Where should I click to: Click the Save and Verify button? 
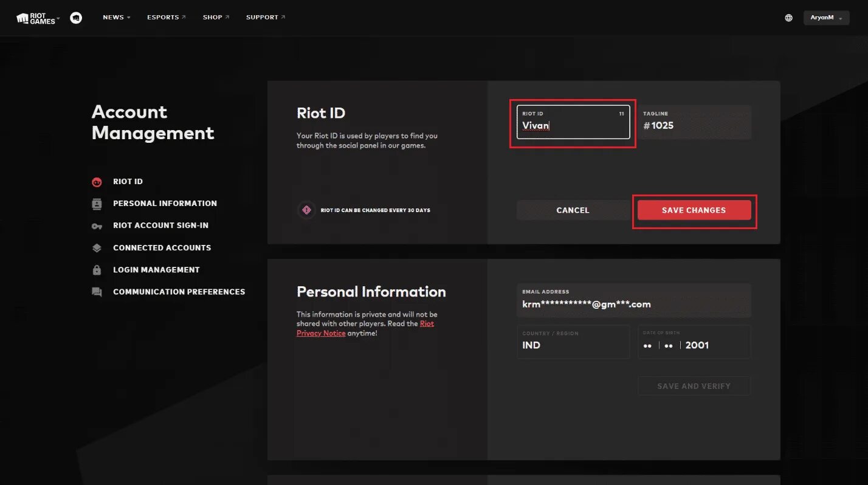click(x=694, y=386)
